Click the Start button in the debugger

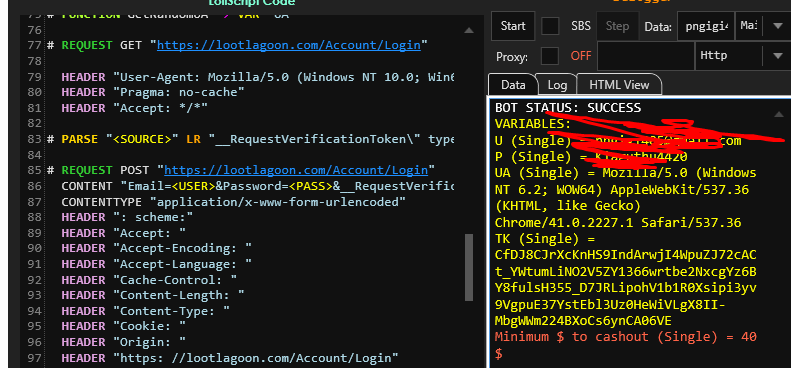tap(513, 26)
